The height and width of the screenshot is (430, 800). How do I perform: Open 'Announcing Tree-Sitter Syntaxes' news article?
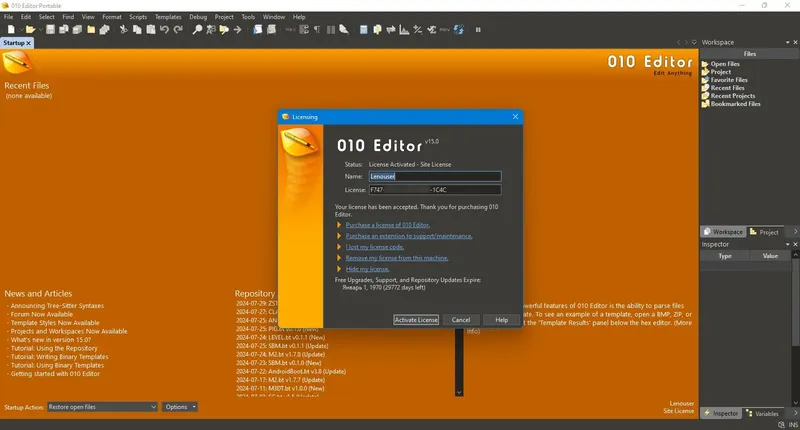[57, 306]
